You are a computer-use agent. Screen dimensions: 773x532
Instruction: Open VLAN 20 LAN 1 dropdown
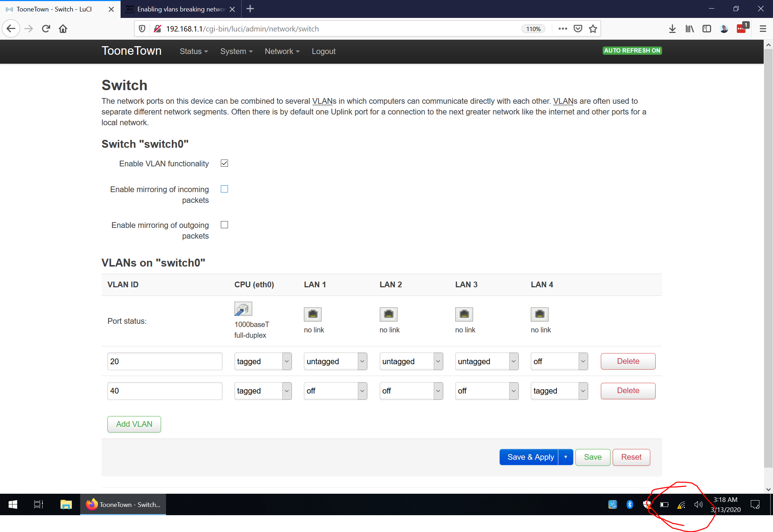tap(336, 361)
